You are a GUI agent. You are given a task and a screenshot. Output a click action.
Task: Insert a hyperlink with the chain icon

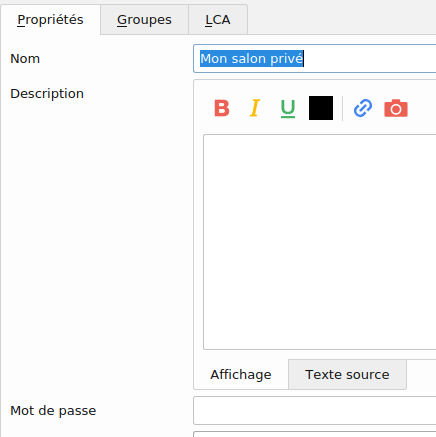363,108
